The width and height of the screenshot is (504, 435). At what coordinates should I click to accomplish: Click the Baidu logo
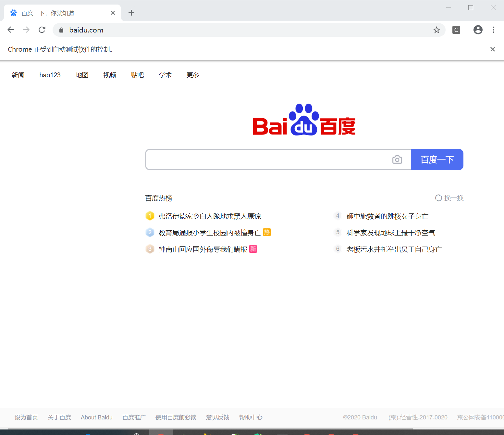click(304, 120)
